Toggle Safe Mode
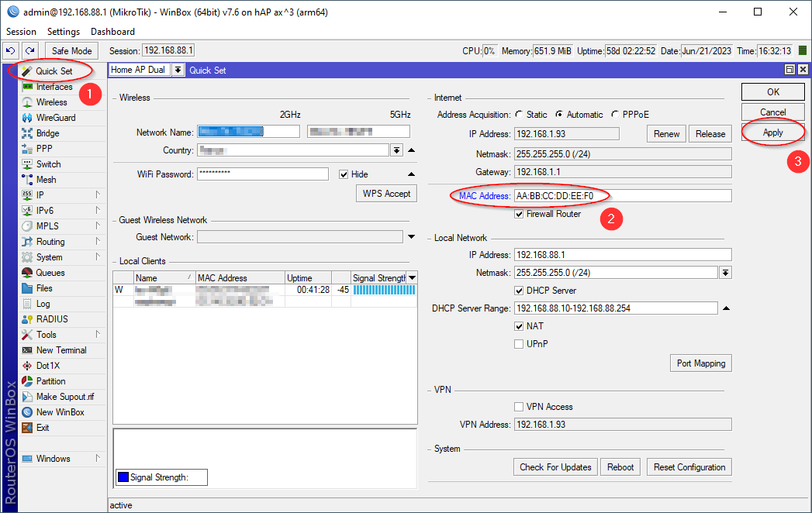 pos(71,50)
